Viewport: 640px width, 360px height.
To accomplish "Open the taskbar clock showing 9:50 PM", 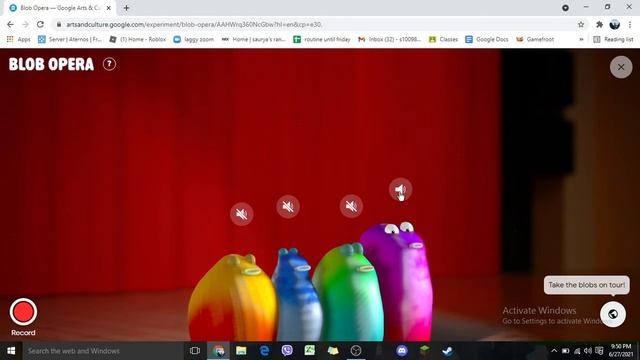I will click(x=621, y=351).
